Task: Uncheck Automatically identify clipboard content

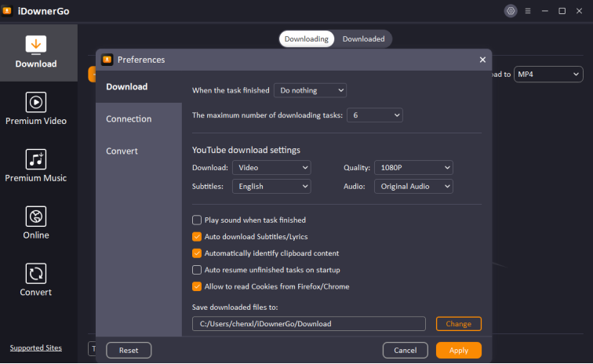Action: tap(197, 253)
